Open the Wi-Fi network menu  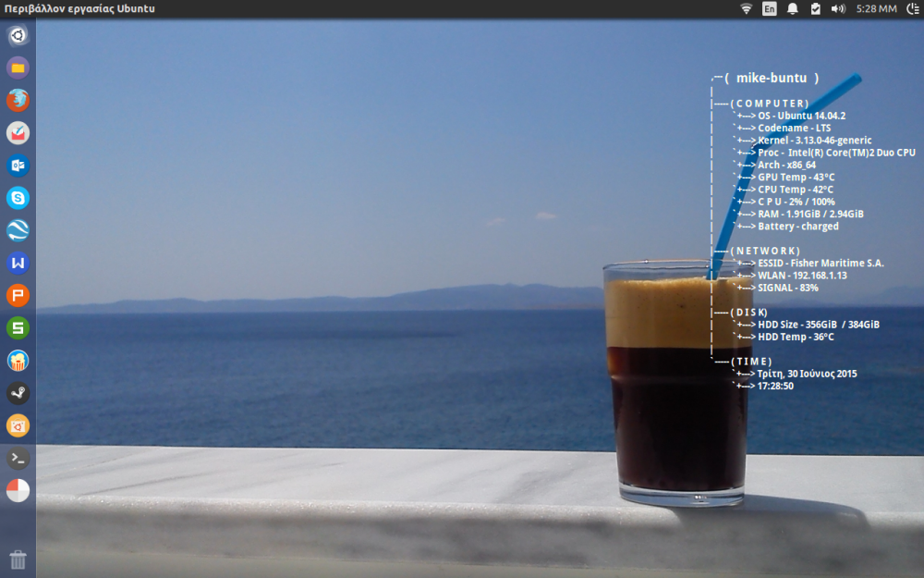click(x=746, y=9)
